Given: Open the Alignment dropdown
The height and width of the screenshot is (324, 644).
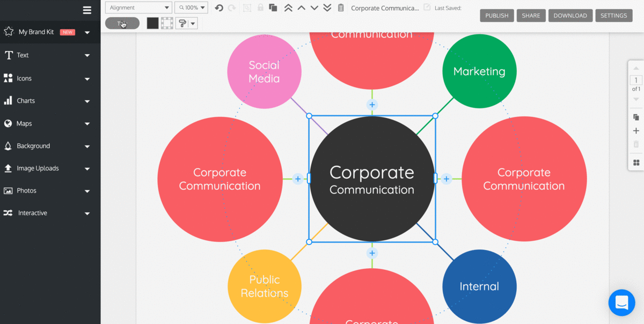Looking at the screenshot, I should (138, 8).
